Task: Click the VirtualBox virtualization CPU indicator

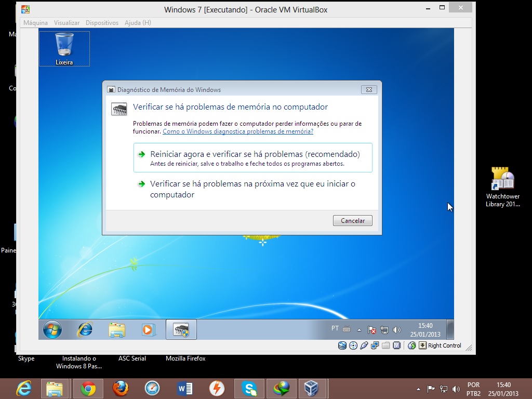Action: pyautogui.click(x=396, y=345)
